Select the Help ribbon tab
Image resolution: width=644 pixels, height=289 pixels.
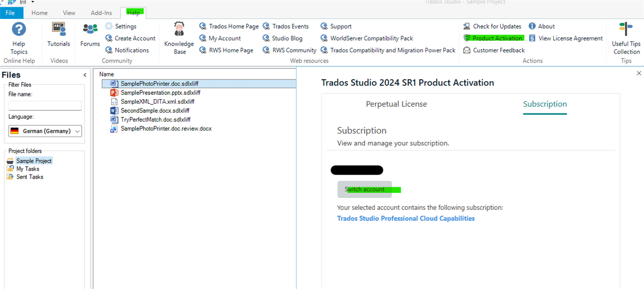[133, 13]
